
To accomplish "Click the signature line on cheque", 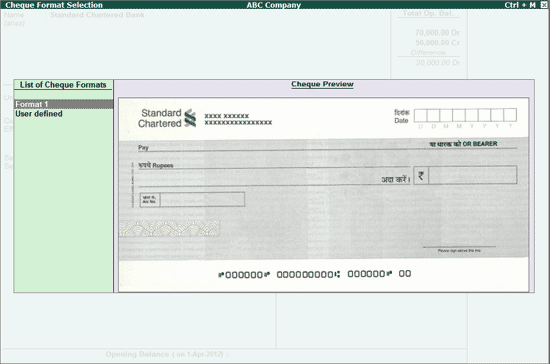I will pyautogui.click(x=459, y=247).
